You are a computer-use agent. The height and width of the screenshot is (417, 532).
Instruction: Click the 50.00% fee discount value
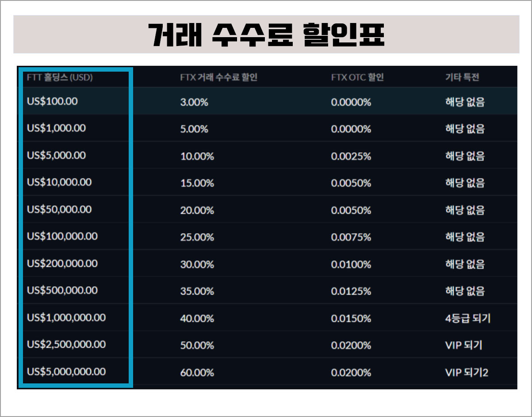[197, 345]
